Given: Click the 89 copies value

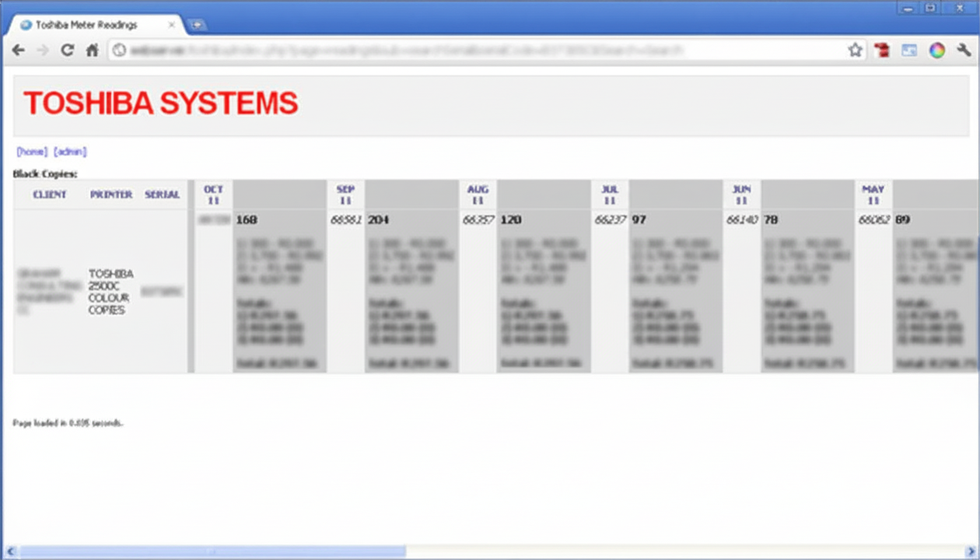Looking at the screenshot, I should pyautogui.click(x=903, y=220).
